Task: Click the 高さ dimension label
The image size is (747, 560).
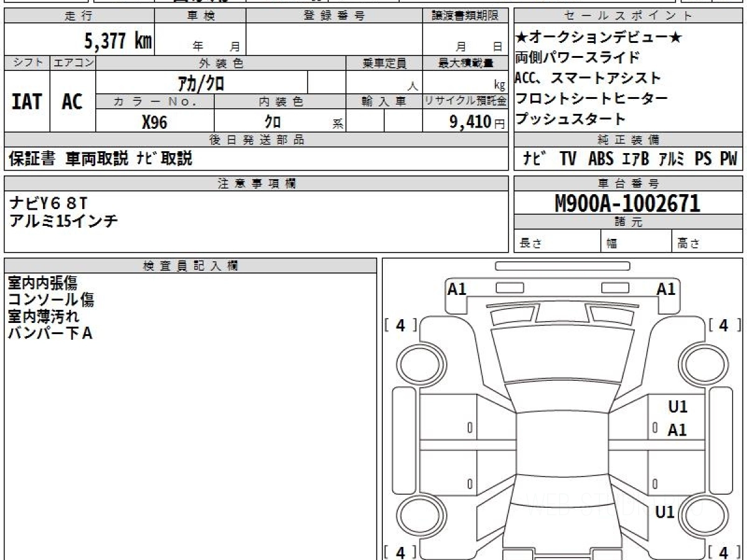Action: click(688, 244)
